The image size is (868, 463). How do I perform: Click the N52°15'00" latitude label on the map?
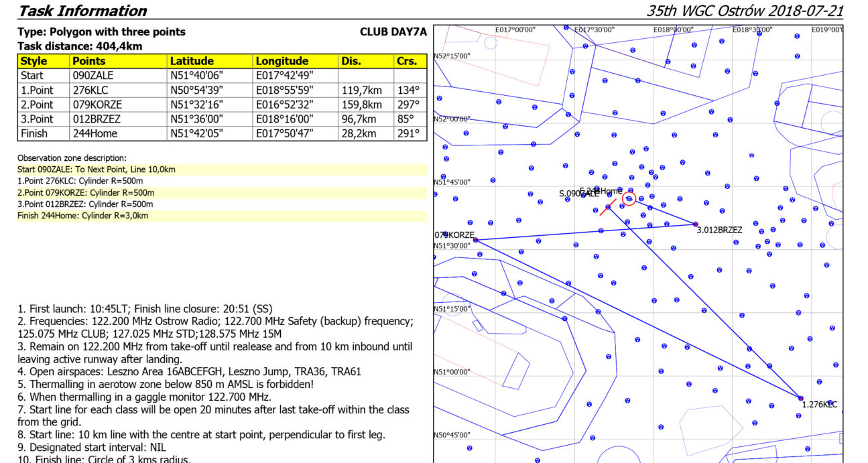coord(452,56)
